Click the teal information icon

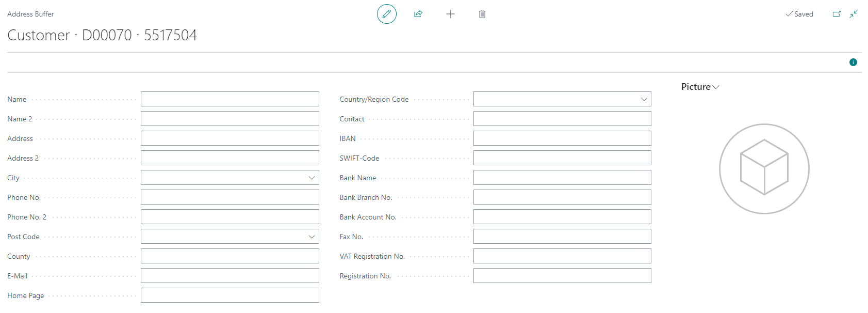tap(853, 62)
